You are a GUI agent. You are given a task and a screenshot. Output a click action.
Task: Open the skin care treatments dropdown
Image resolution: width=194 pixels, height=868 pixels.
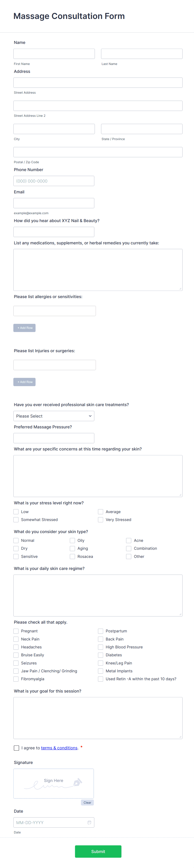click(x=54, y=416)
